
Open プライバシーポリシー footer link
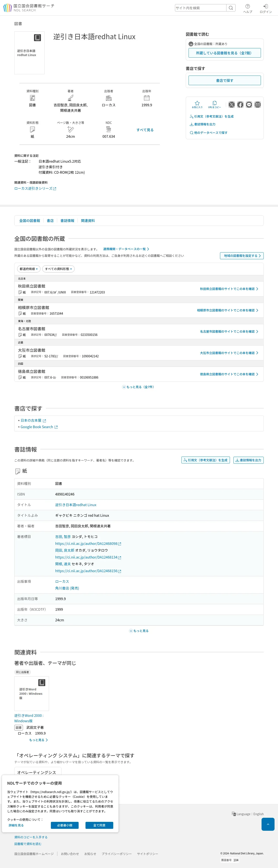pos(117,853)
